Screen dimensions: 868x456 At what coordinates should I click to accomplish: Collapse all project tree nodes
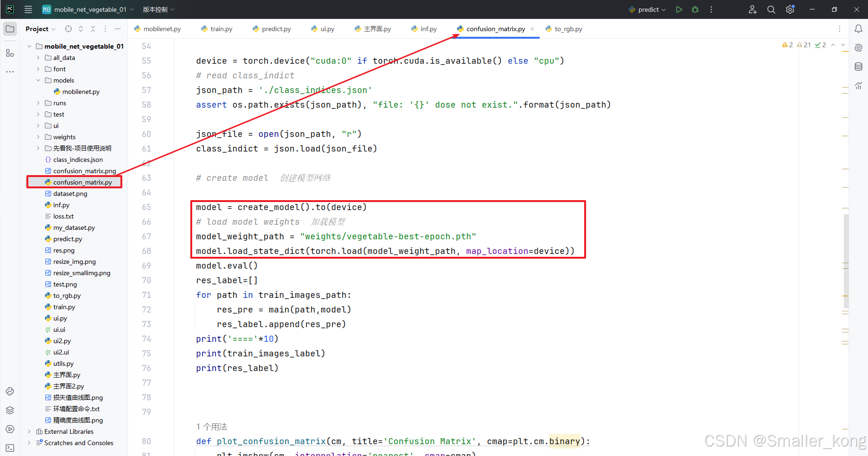click(93, 29)
